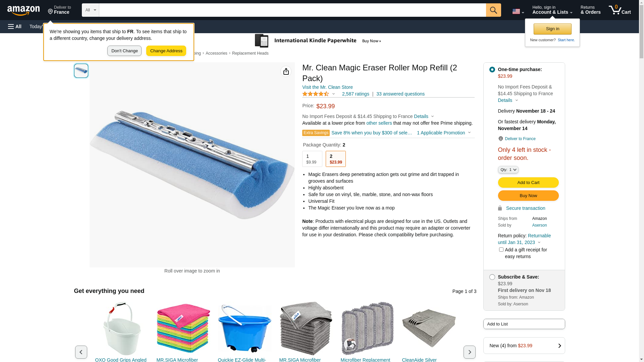Open Returns & Orders
This screenshot has width=644, height=362.
(590, 10)
